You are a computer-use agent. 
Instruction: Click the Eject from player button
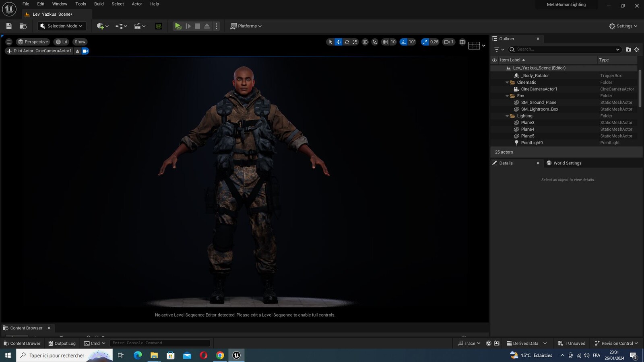(x=207, y=26)
